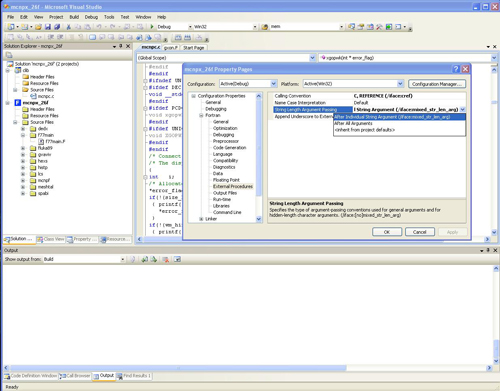Open the Build menu

(74, 17)
